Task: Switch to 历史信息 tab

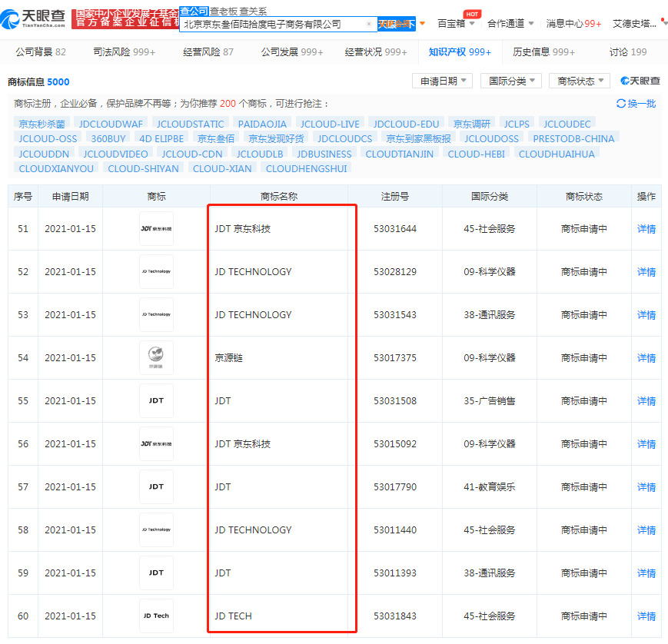Action: pos(544,52)
